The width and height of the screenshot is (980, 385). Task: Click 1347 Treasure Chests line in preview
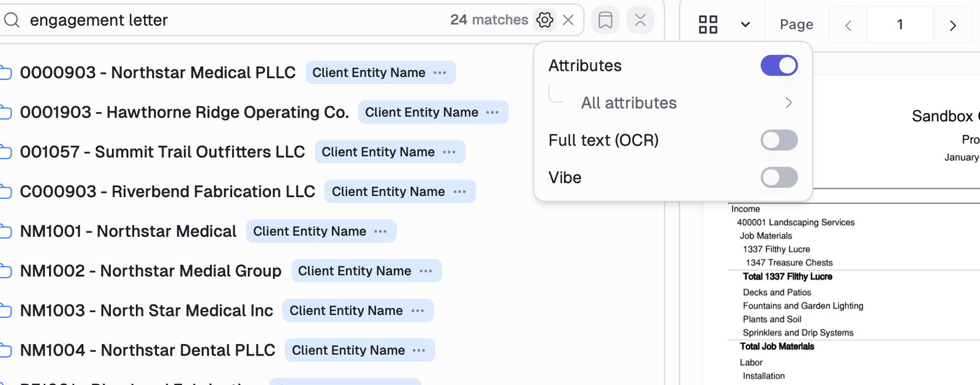coord(790,263)
